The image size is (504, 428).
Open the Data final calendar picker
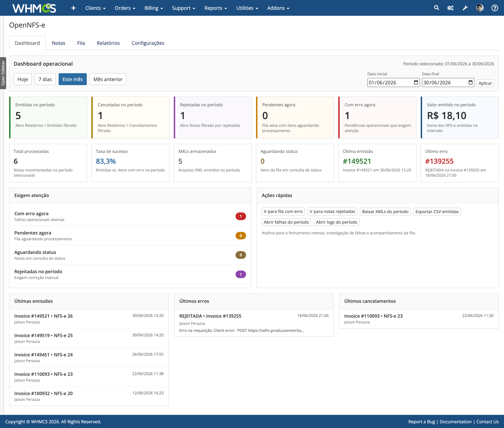tap(471, 82)
